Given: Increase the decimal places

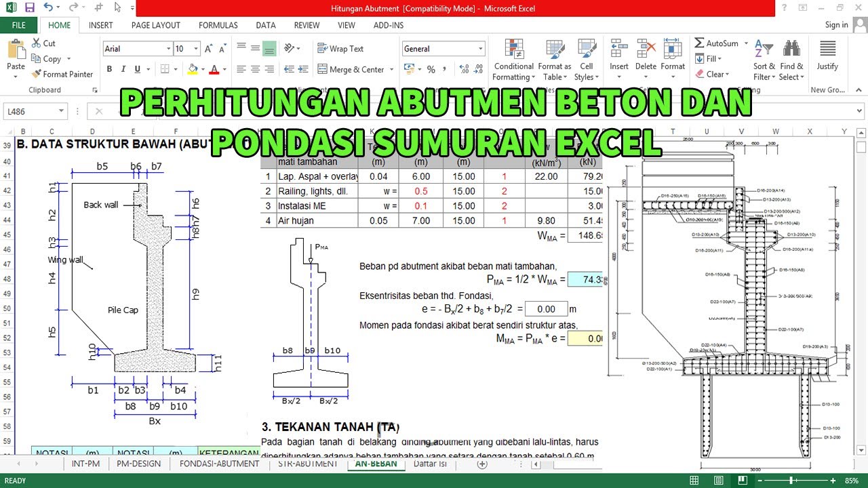Looking at the screenshot, I should [x=464, y=69].
